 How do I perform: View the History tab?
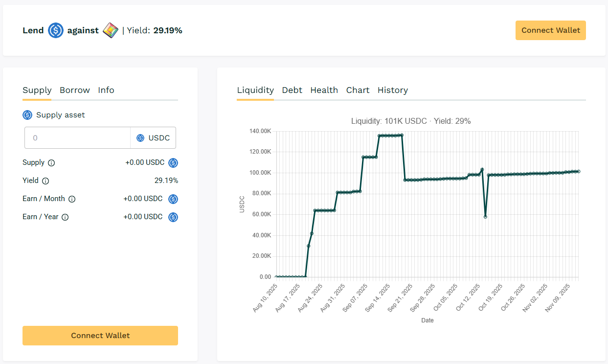point(392,90)
